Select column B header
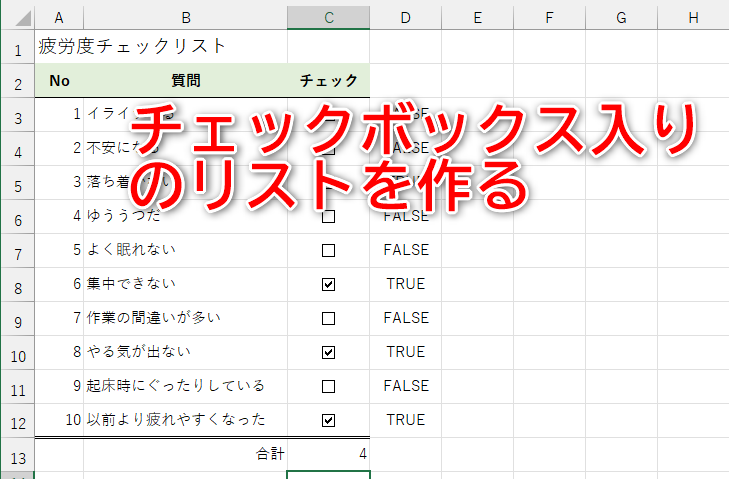Screen dimensions: 729x479 click(x=185, y=17)
